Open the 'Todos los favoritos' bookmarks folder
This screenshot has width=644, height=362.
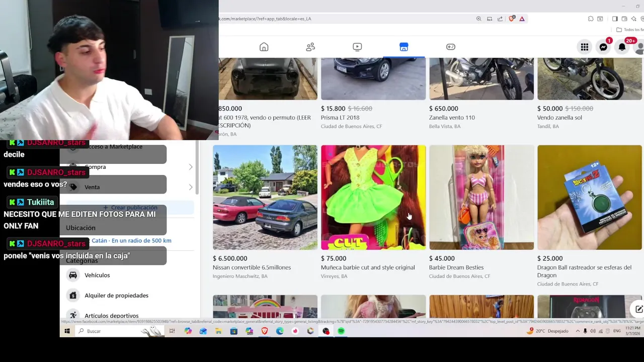(630, 30)
